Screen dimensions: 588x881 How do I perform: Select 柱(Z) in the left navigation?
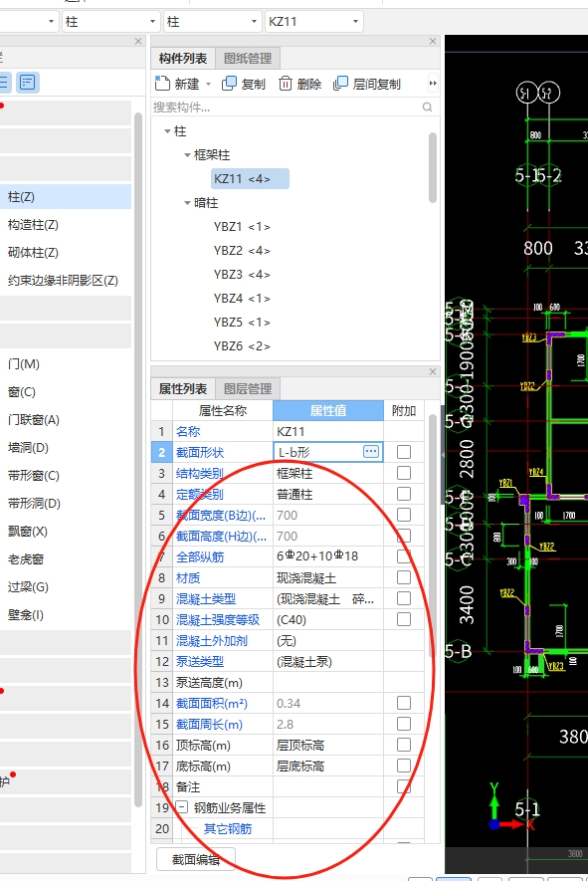[65, 197]
